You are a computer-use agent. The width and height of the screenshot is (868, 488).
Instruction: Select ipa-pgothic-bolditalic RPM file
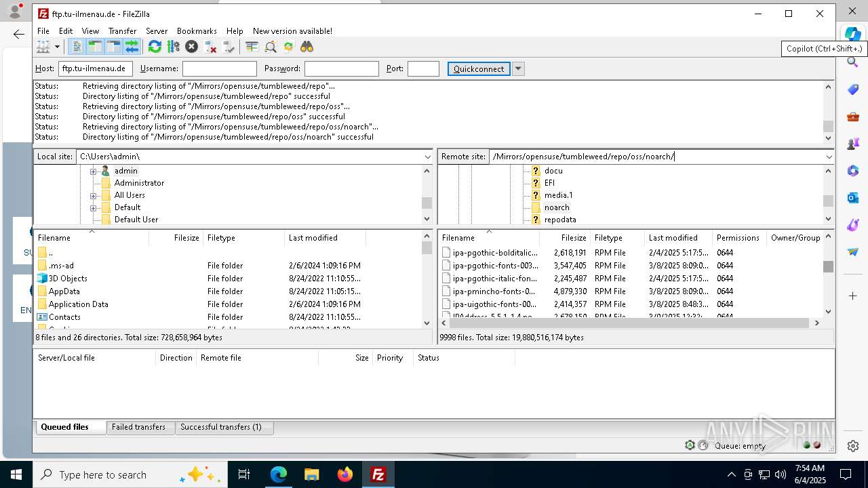pyautogui.click(x=495, y=253)
